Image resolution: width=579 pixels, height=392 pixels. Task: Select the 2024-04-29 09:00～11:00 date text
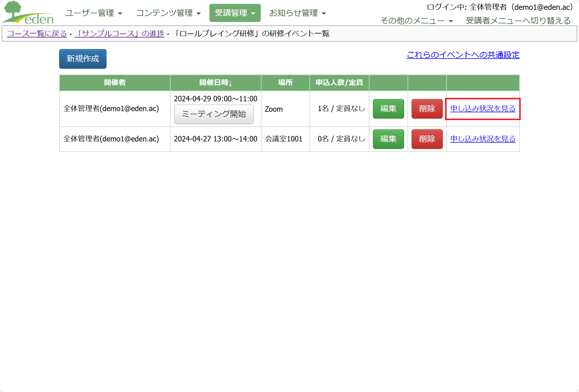(x=216, y=99)
